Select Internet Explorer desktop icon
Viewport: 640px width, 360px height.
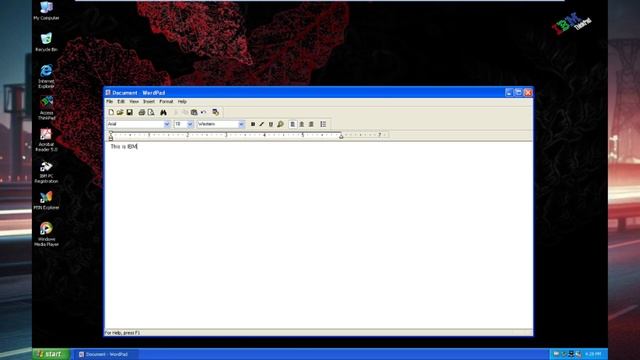point(46,76)
